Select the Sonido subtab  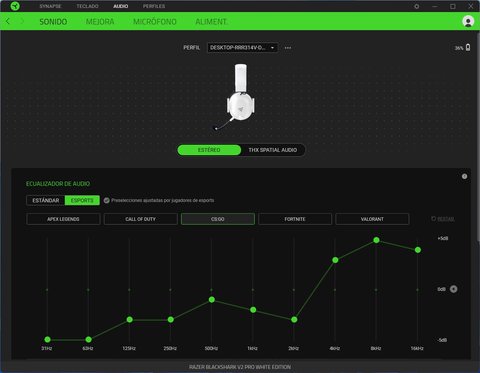(x=53, y=22)
